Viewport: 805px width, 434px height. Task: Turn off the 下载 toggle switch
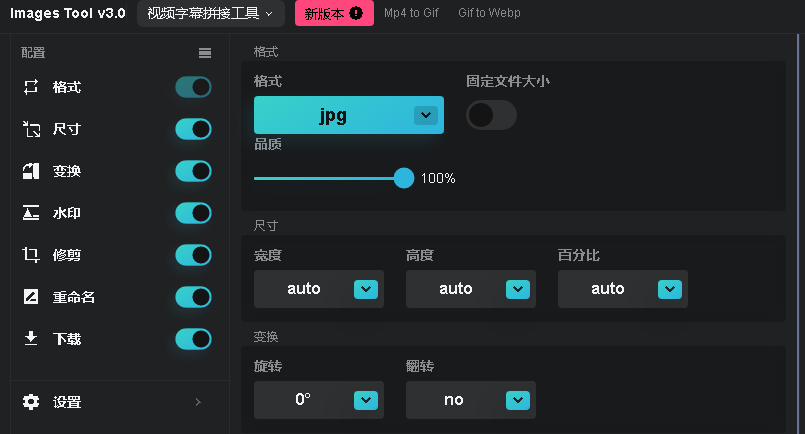pyautogui.click(x=193, y=339)
